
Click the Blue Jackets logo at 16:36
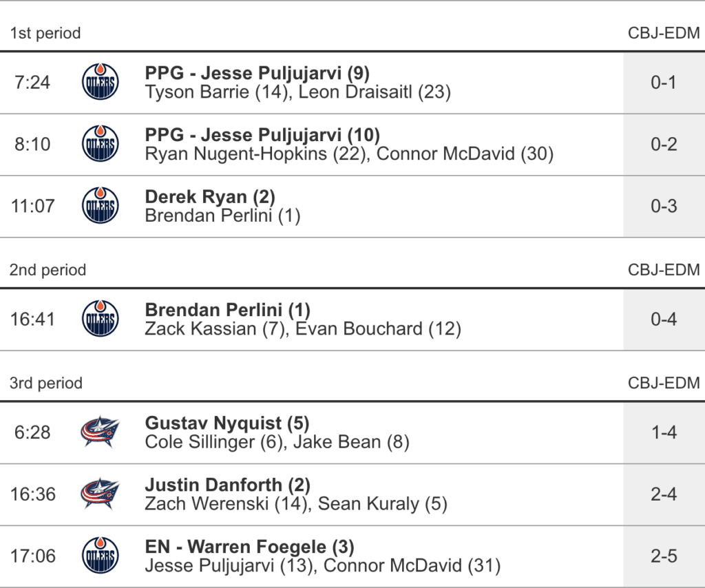coord(100,494)
